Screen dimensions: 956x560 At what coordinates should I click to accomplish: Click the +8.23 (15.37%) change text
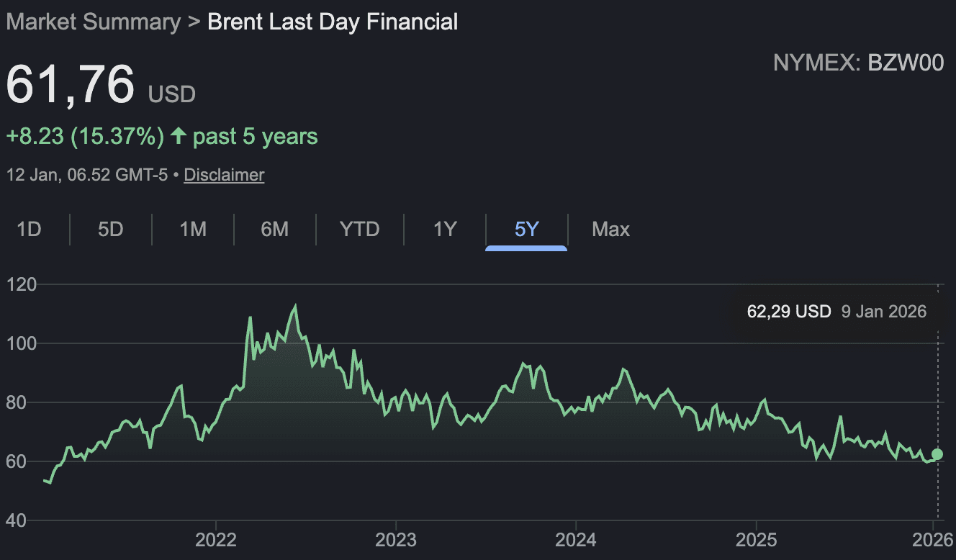tap(81, 136)
